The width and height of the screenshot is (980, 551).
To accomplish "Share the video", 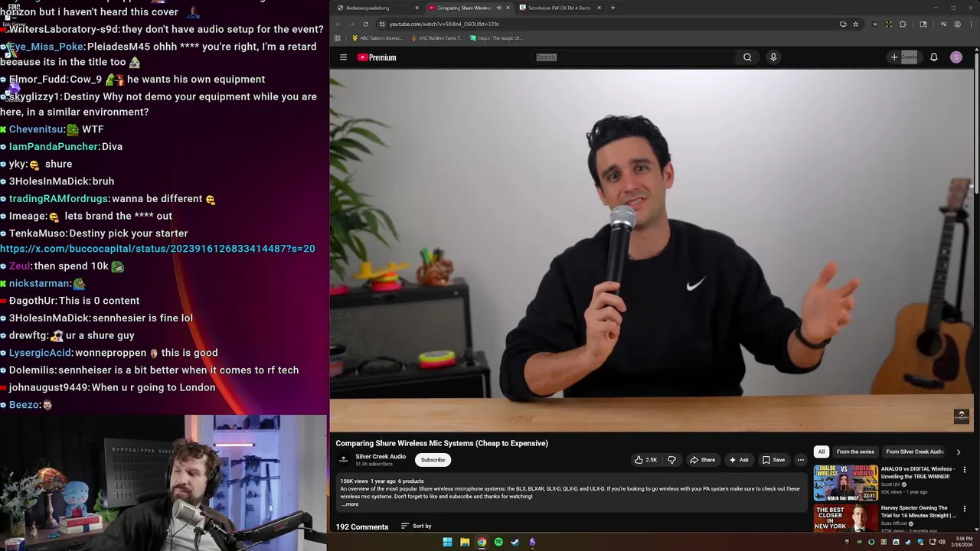I will (x=702, y=460).
